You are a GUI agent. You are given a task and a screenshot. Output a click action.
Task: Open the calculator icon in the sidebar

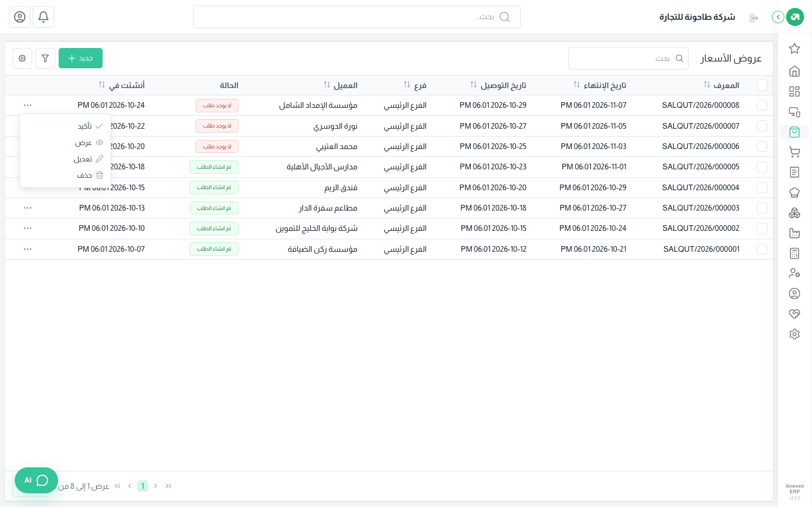coord(795,253)
